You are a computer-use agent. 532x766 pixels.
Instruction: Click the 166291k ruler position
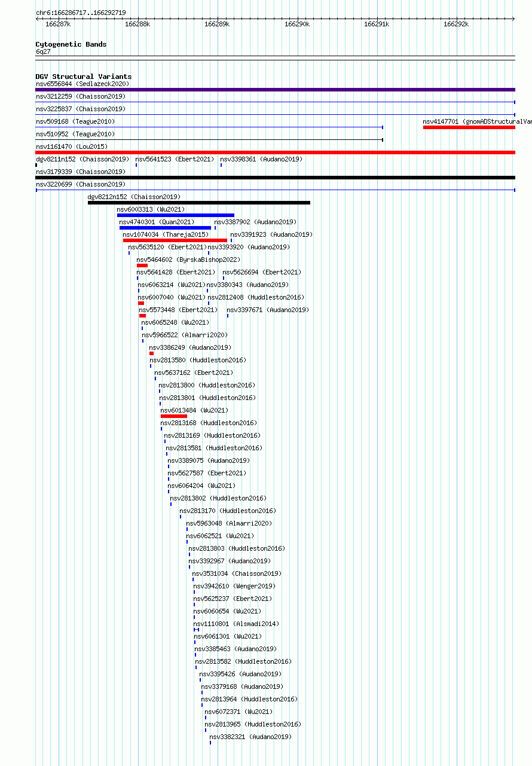point(377,24)
